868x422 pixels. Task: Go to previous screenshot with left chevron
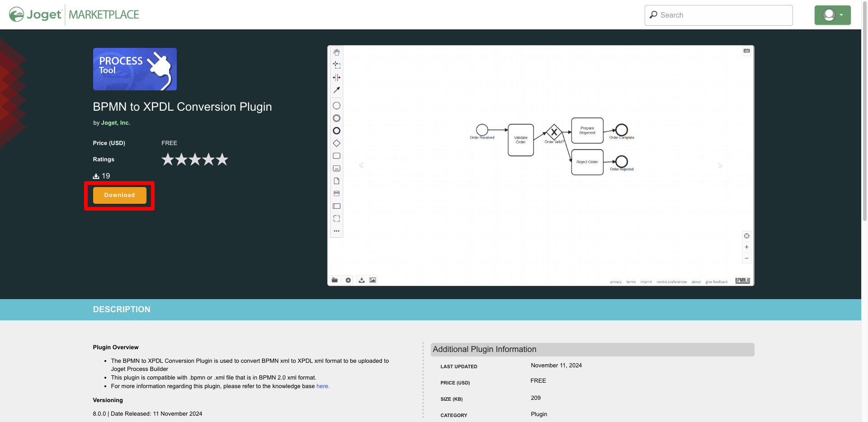pos(361,165)
